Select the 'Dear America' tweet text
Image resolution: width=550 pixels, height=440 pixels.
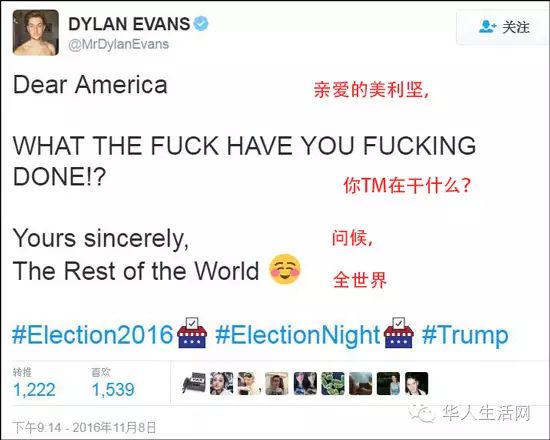pos(90,85)
